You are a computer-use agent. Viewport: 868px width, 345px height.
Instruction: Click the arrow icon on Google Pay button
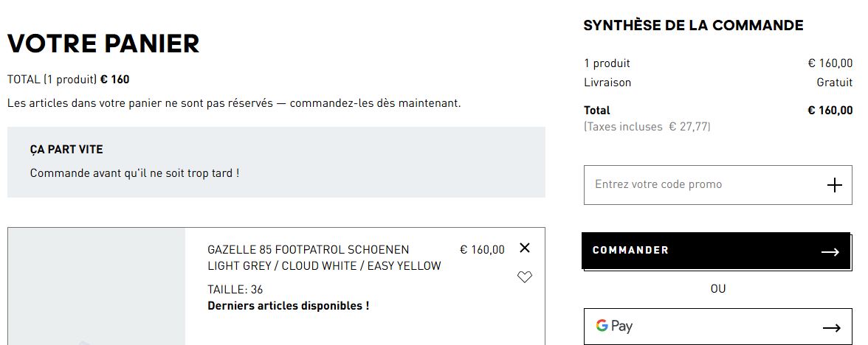[x=831, y=328]
